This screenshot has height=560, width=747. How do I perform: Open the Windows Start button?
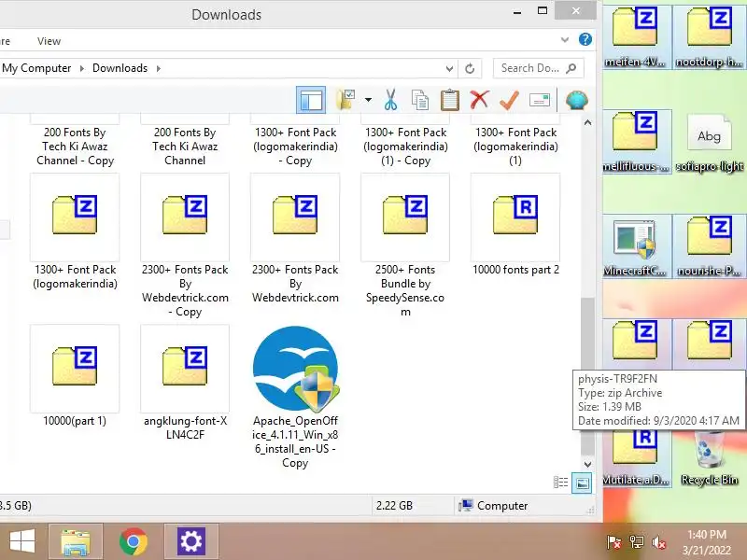(x=21, y=542)
